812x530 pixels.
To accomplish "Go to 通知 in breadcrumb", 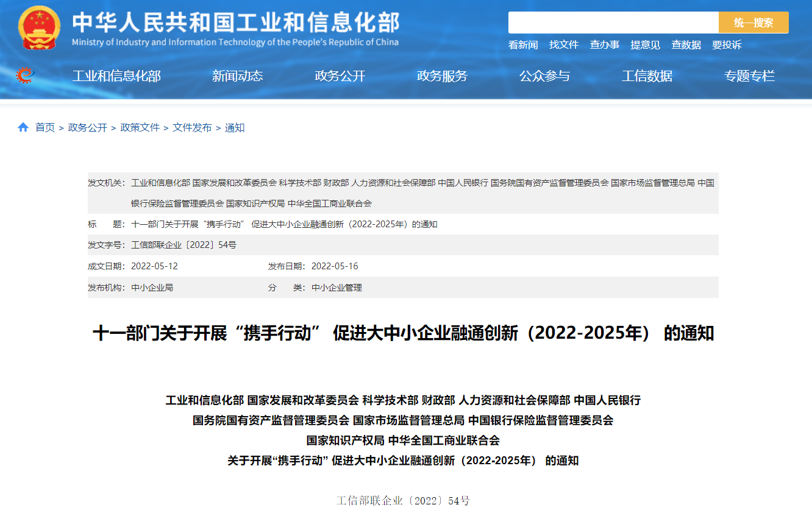I will pyautogui.click(x=235, y=127).
